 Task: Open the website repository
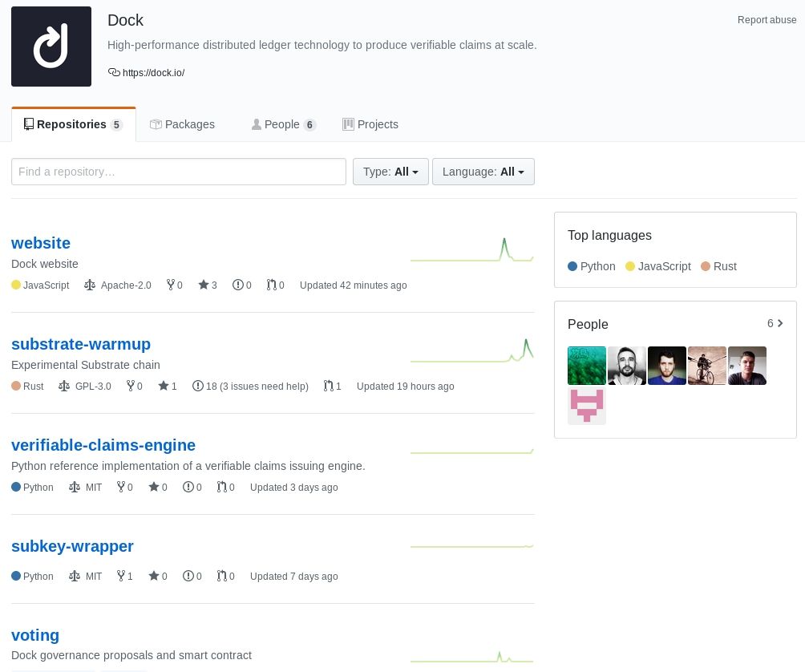[41, 243]
